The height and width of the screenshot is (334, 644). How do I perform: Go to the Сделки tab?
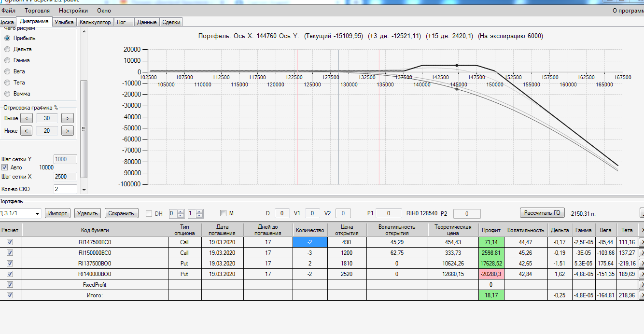click(171, 22)
